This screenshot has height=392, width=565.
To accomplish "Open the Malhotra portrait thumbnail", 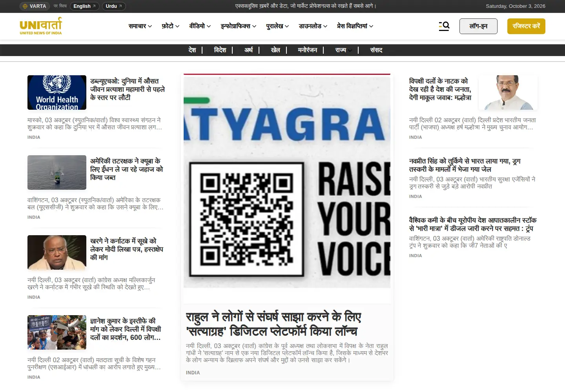I will point(508,93).
